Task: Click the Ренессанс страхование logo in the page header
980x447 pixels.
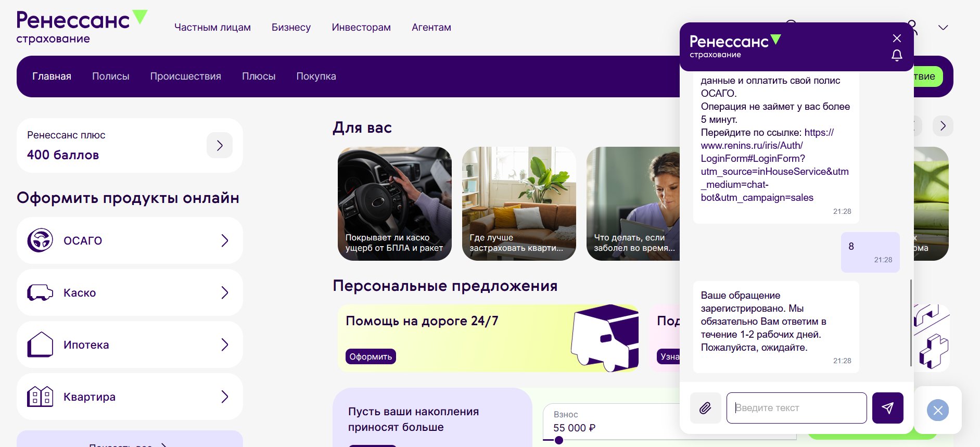Action: click(x=82, y=27)
